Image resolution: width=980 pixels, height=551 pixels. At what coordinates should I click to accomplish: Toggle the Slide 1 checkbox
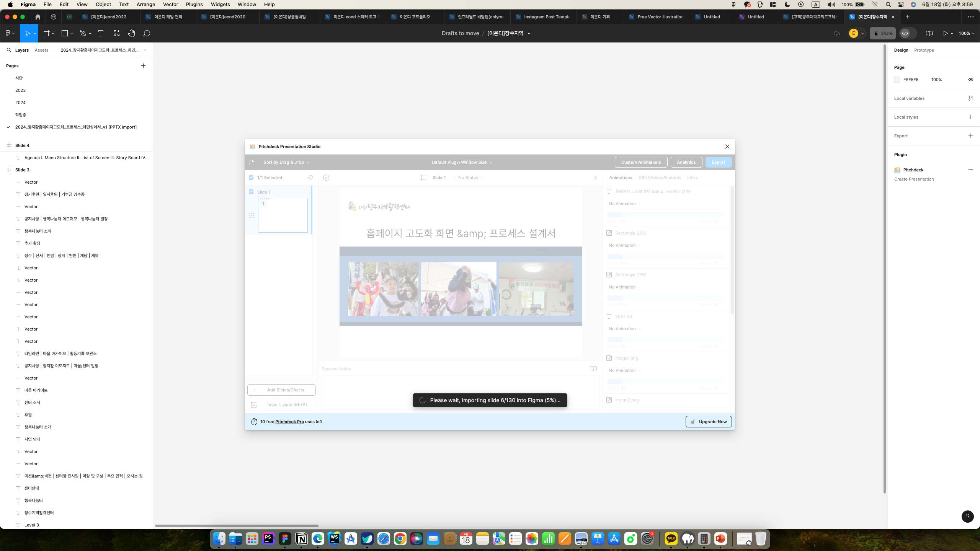point(251,192)
